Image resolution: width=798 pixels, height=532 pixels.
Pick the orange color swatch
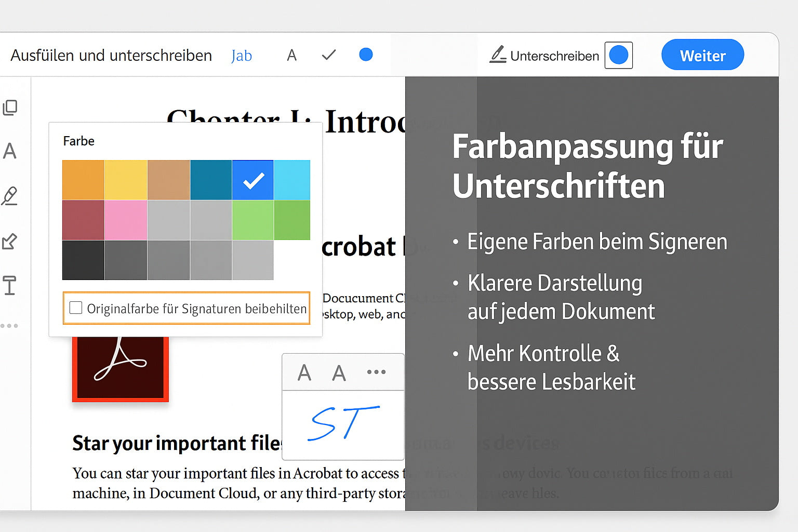83,180
